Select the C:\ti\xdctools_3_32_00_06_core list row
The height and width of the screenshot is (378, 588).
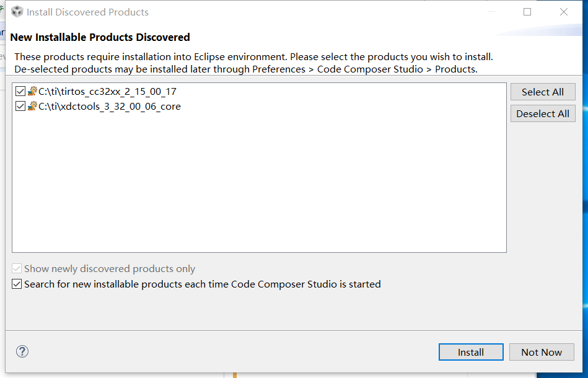click(x=110, y=106)
